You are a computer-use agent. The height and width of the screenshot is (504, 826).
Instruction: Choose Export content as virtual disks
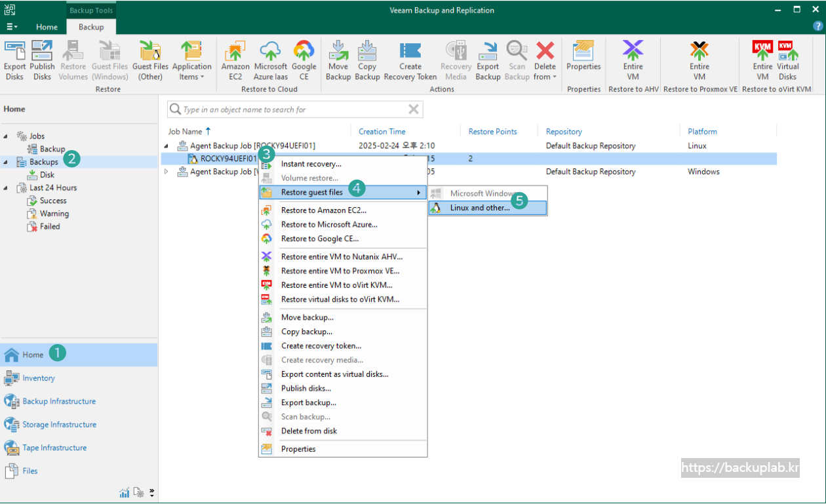coord(343,374)
